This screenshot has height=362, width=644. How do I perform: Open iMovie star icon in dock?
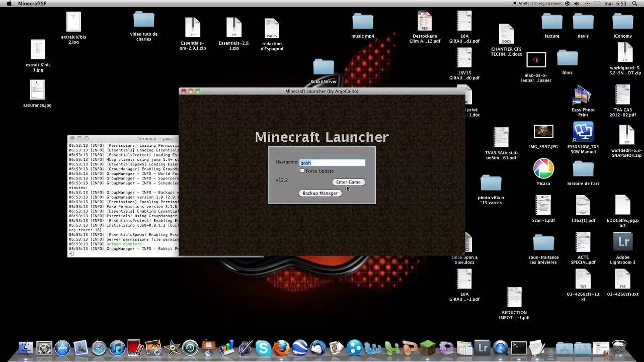point(172,348)
